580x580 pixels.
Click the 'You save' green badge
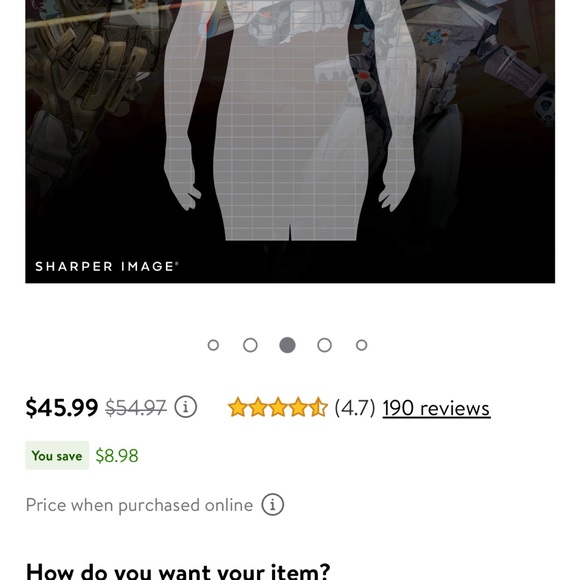click(x=57, y=455)
